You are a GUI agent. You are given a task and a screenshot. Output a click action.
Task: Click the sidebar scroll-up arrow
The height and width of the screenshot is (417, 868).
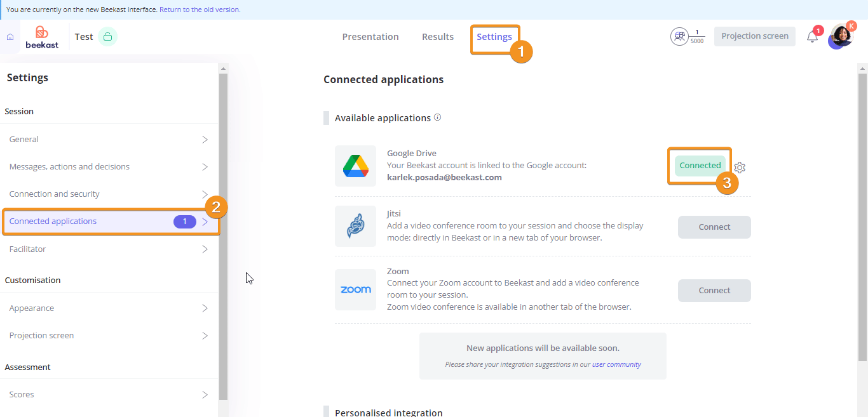click(x=223, y=67)
